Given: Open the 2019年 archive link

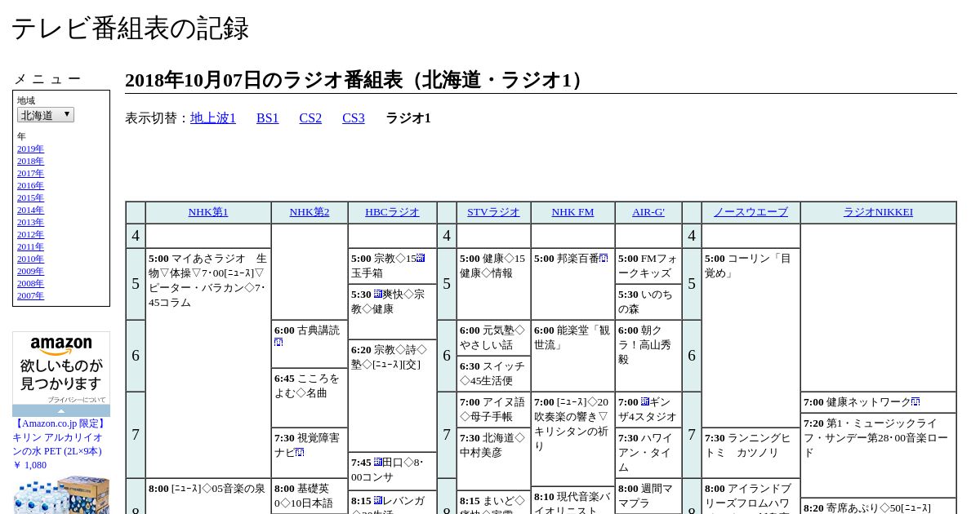Looking at the screenshot, I should pos(30,148).
